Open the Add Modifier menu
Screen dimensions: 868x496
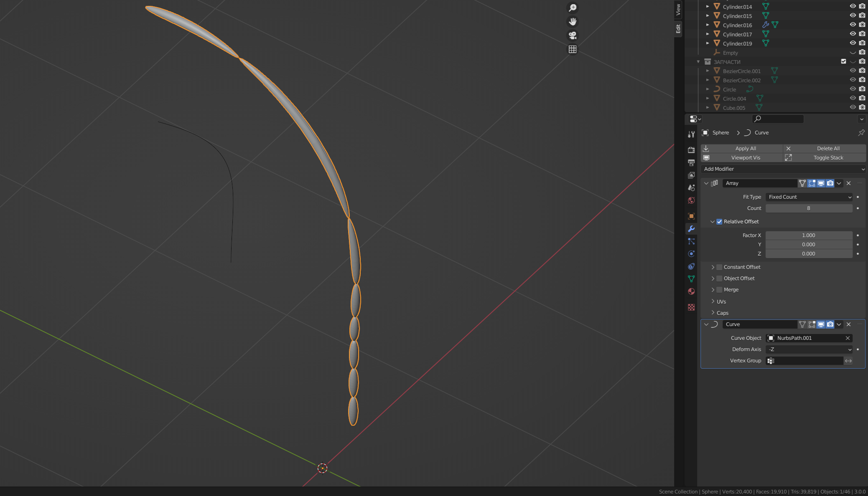point(783,169)
